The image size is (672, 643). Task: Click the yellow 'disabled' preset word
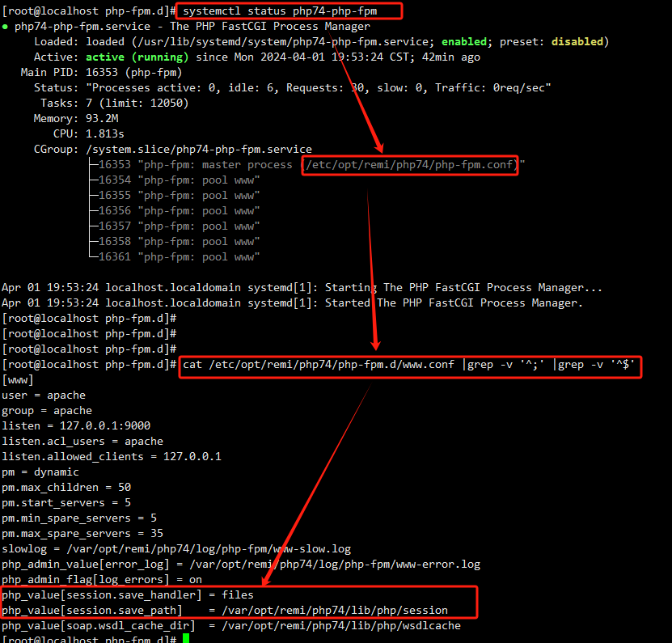tap(577, 41)
